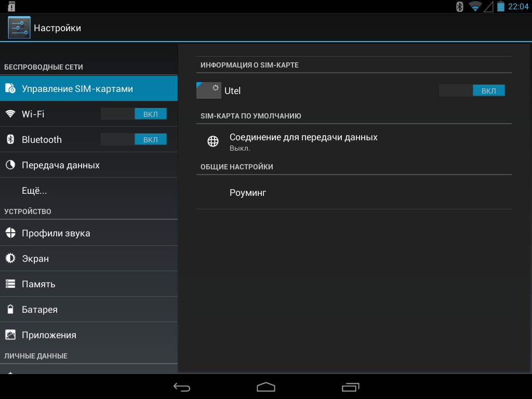
Task: Tap the Wi-Fi icon in sidebar
Action: pos(10,114)
